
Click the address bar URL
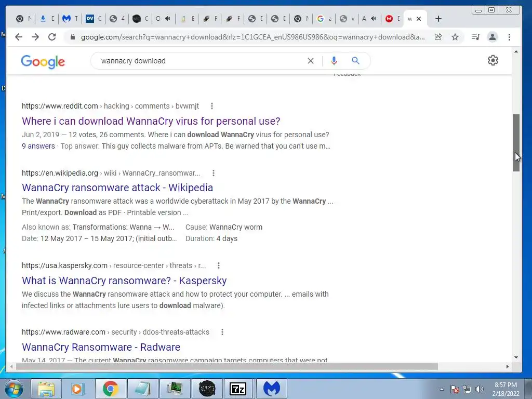pyautogui.click(x=253, y=37)
